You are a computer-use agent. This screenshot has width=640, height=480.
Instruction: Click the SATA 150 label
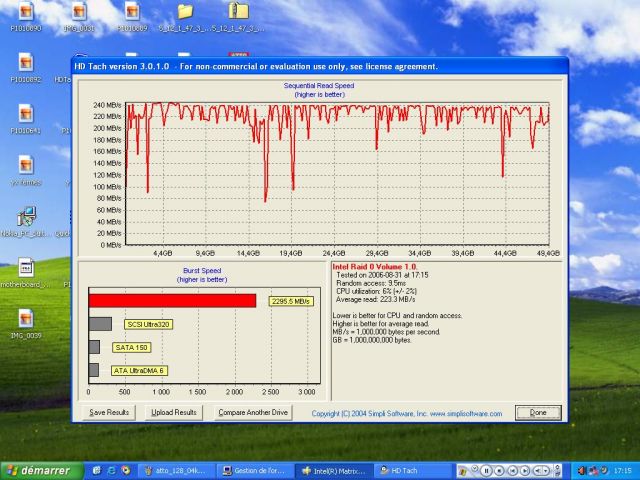[x=132, y=348]
